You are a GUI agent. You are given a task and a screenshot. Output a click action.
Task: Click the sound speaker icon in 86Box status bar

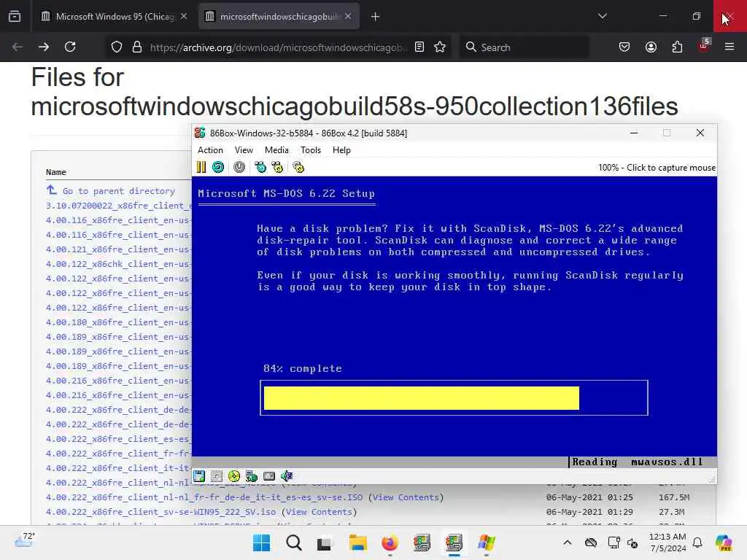click(x=287, y=475)
